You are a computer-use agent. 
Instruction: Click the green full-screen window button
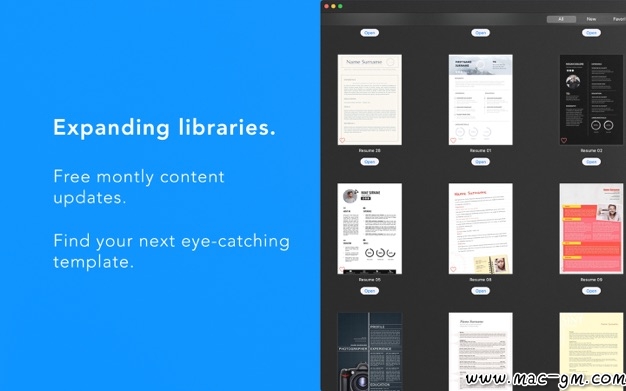[x=340, y=6]
